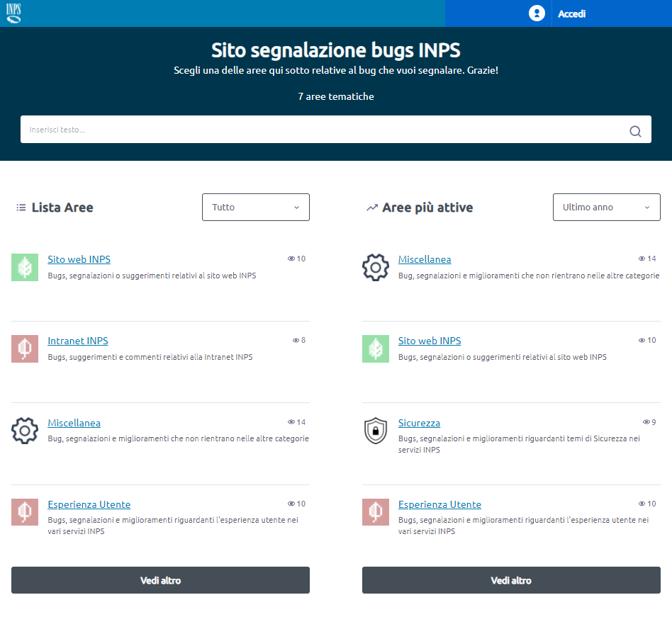This screenshot has height=629, width=672.
Task: Focus the 'Inserisci testo...' search field
Action: (335, 130)
